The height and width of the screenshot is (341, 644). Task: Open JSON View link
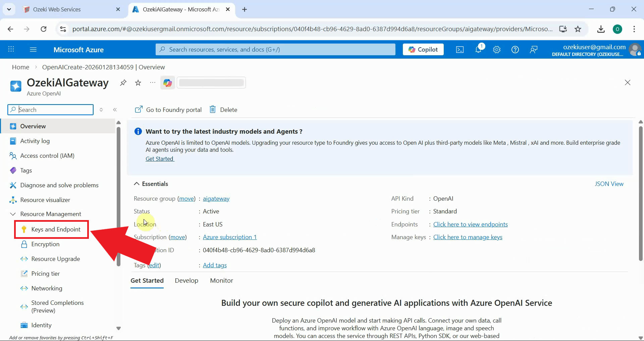pos(609,184)
